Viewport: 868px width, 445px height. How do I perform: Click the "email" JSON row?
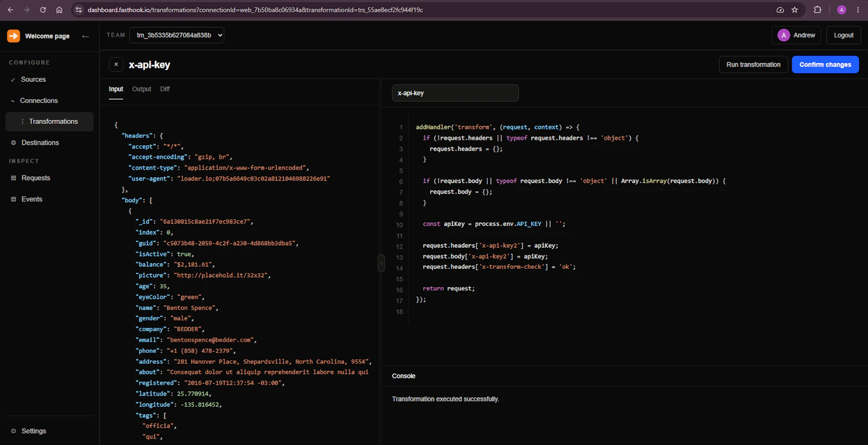pyautogui.click(x=196, y=340)
